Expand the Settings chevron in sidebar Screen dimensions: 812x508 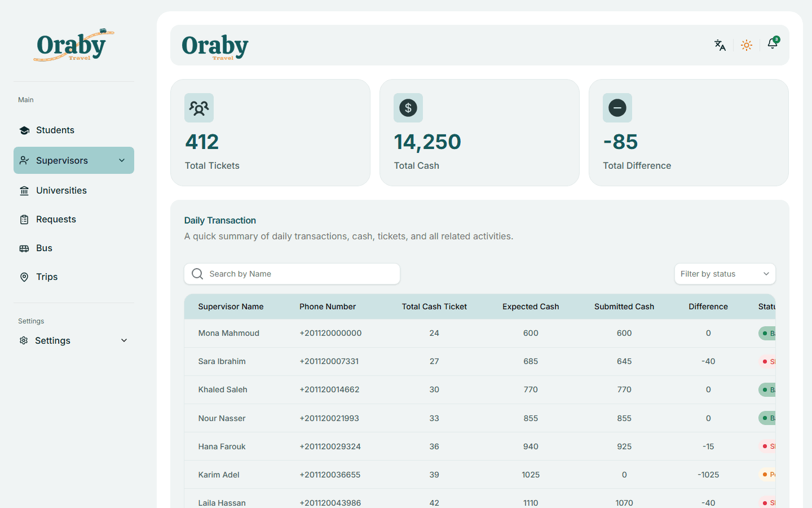click(124, 340)
